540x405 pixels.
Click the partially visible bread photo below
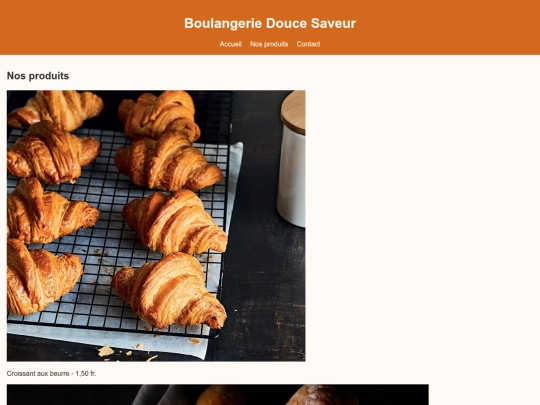pyautogui.click(x=218, y=395)
